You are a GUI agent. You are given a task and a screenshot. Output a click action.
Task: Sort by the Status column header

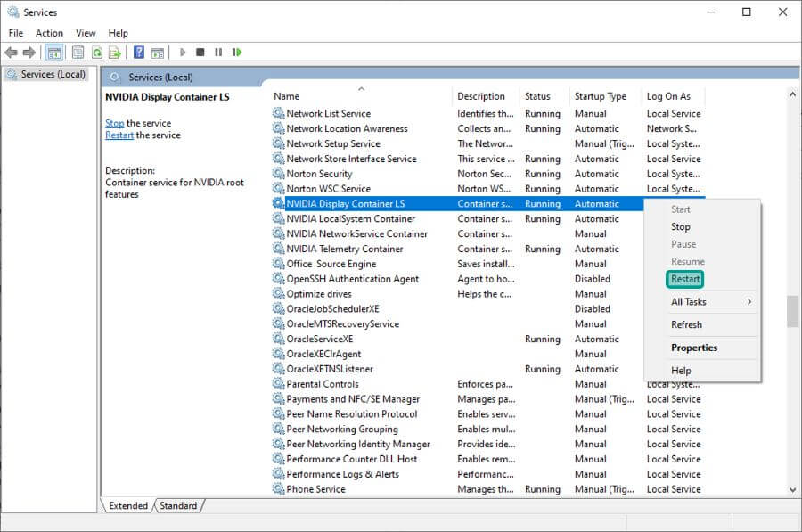[x=537, y=96]
